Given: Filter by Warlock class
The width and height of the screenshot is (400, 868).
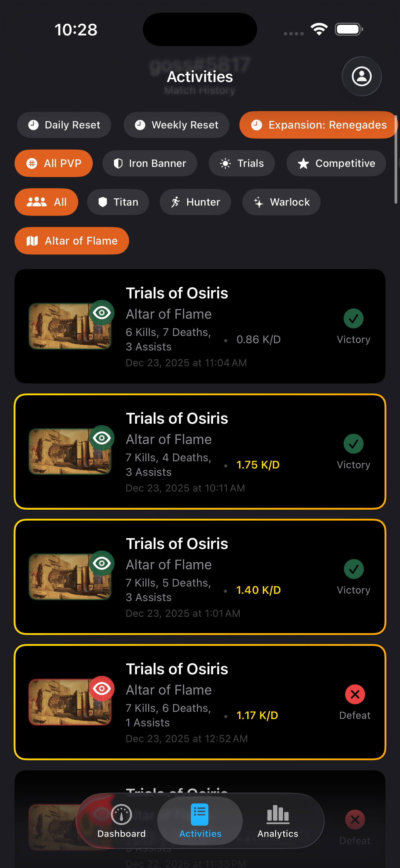Looking at the screenshot, I should pos(281,202).
